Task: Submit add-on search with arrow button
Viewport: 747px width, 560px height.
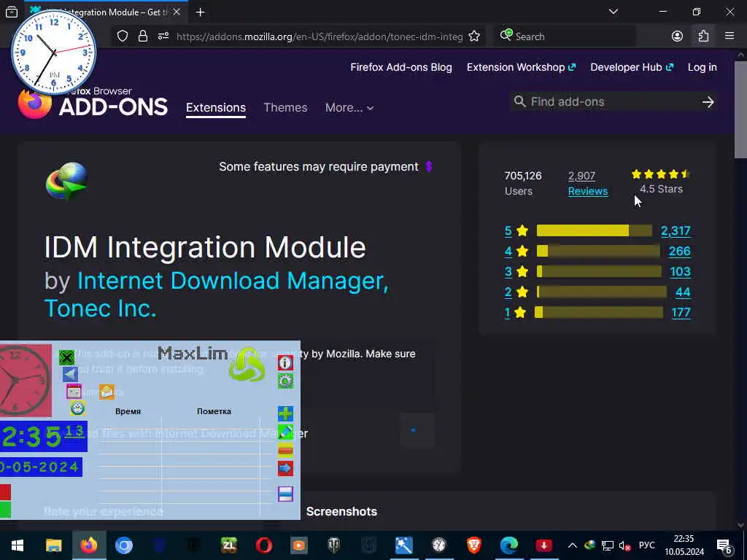Action: click(x=708, y=102)
